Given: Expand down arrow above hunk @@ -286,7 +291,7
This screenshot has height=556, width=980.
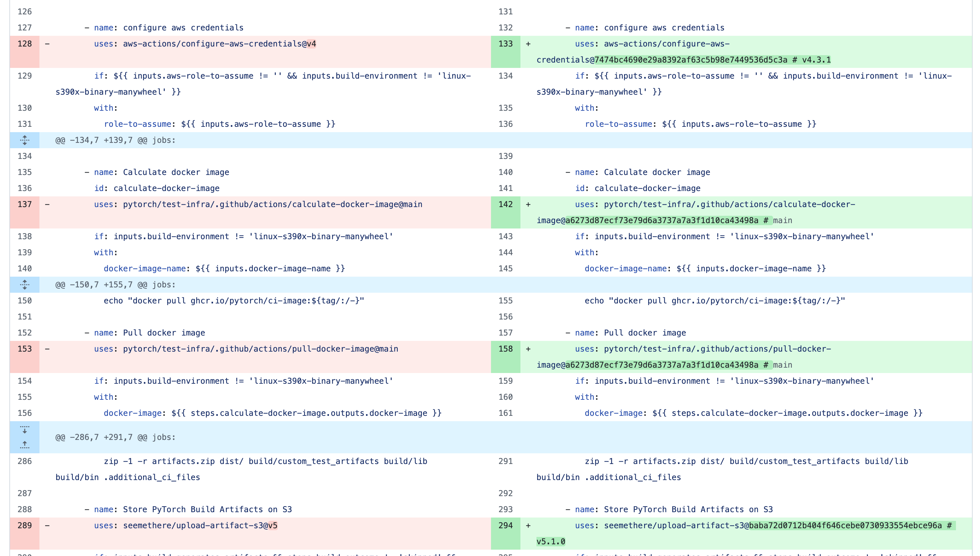Looking at the screenshot, I should (24, 429).
